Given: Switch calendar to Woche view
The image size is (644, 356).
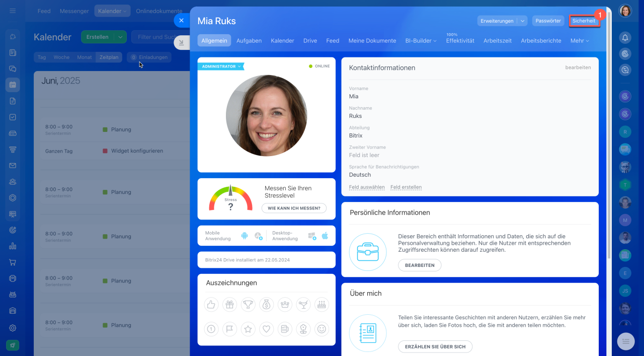Looking at the screenshot, I should [x=61, y=57].
